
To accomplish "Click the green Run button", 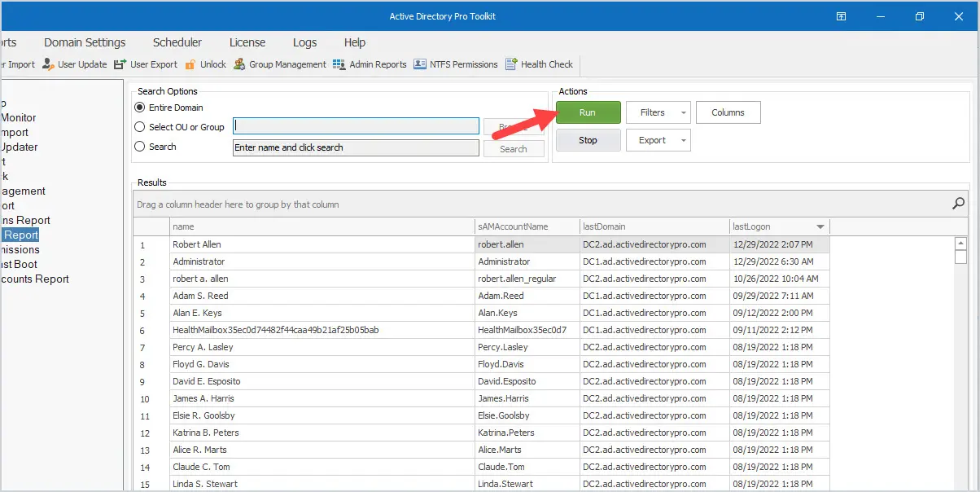I will point(588,112).
